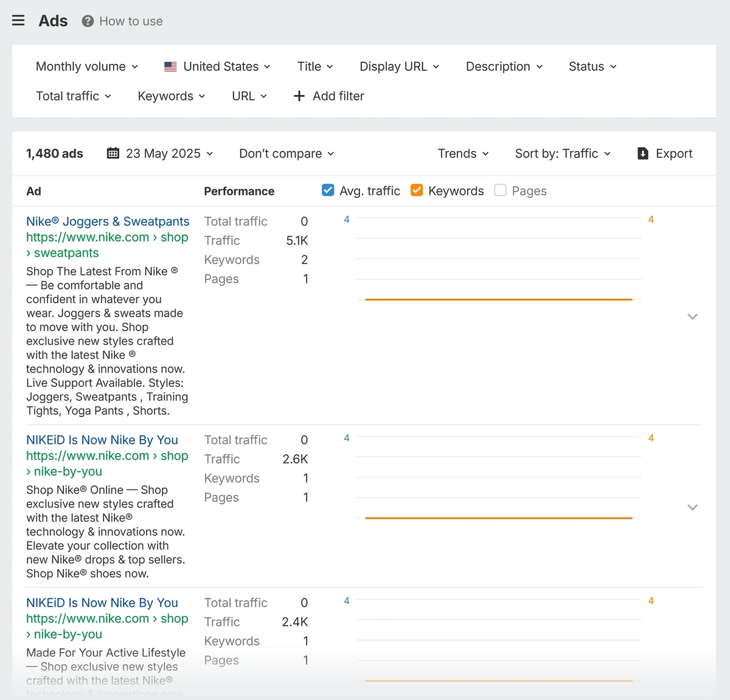Click the 2.6K traffic value
The width and height of the screenshot is (730, 700).
(295, 459)
